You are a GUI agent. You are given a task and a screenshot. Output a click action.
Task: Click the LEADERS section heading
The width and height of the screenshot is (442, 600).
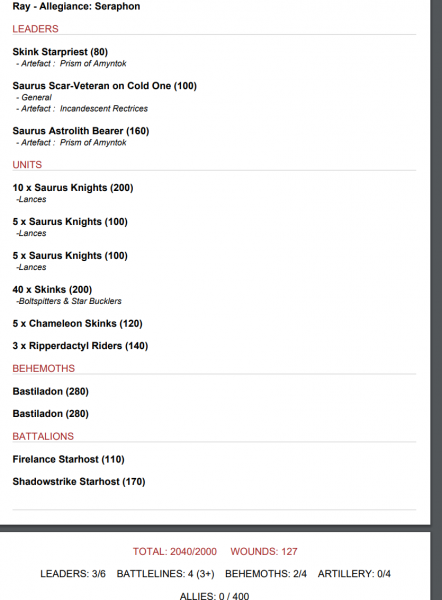pyautogui.click(x=35, y=29)
